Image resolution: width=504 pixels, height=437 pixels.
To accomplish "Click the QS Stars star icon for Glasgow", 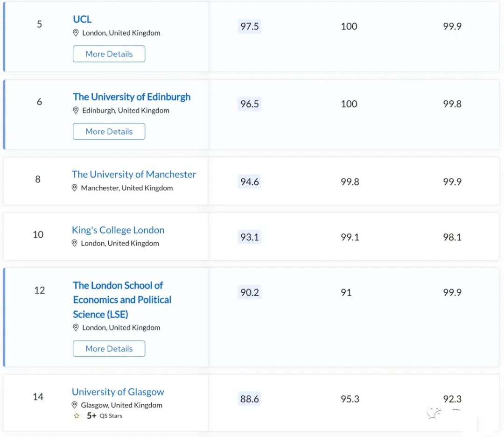I will click(77, 416).
